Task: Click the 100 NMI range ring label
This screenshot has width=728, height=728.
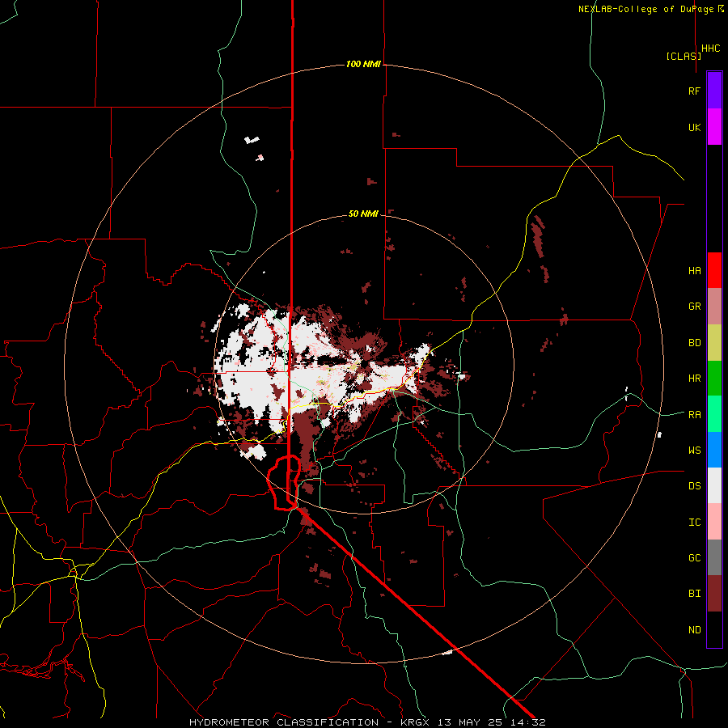Action: pos(363,64)
